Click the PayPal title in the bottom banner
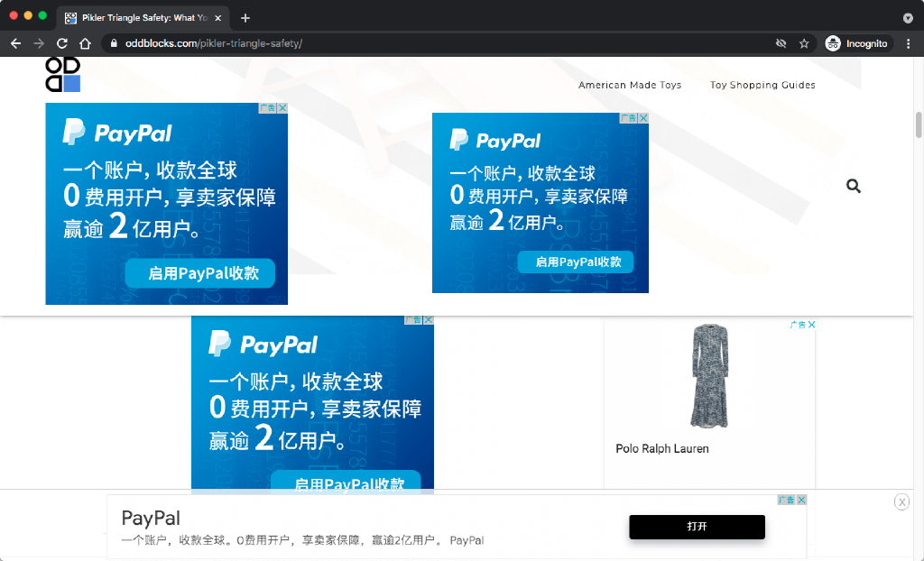 pos(151,518)
